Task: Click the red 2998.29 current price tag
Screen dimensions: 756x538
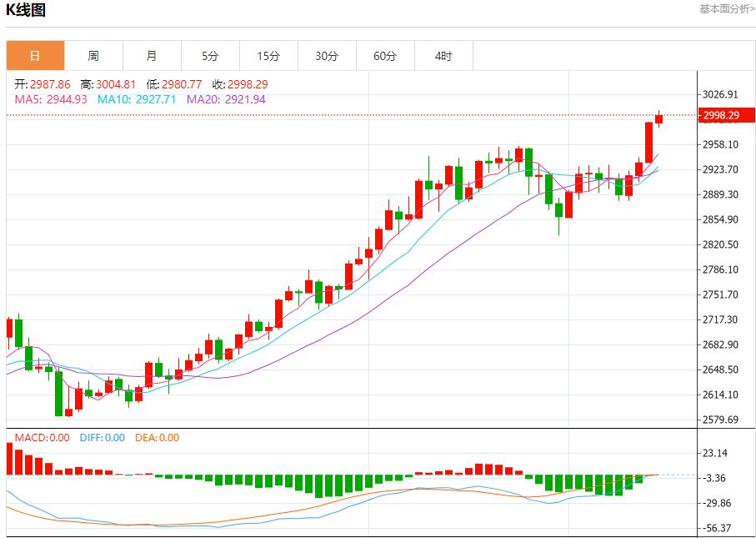Action: pos(721,115)
